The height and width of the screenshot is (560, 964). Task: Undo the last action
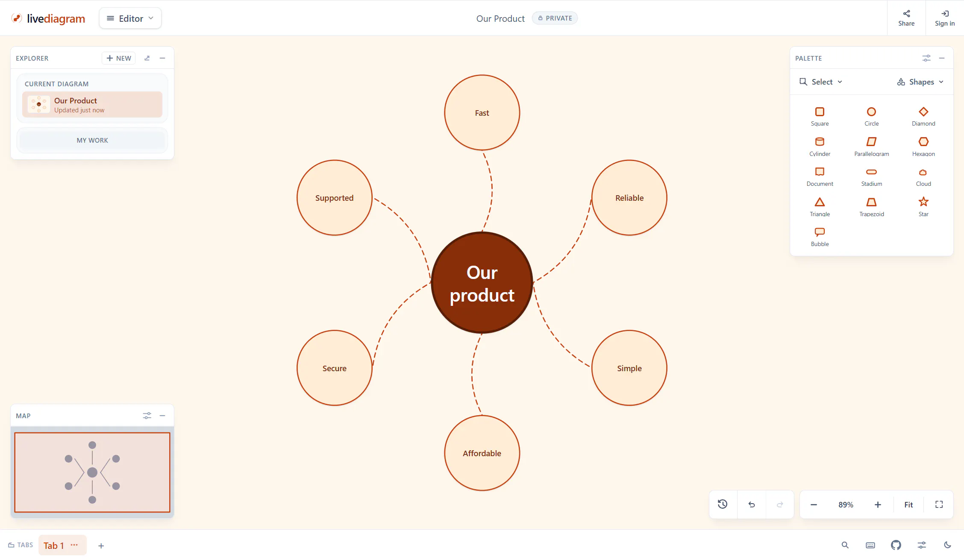coord(752,504)
